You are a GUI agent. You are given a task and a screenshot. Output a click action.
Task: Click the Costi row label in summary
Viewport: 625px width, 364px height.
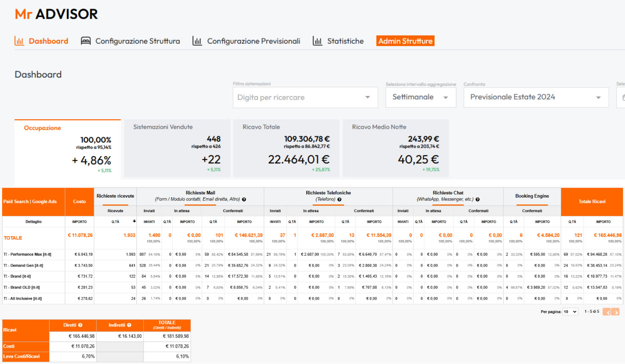9,346
